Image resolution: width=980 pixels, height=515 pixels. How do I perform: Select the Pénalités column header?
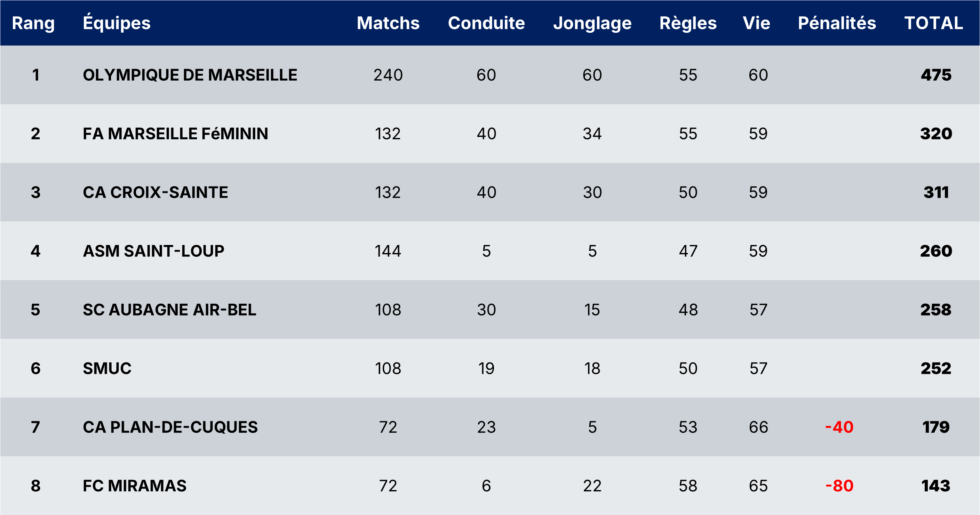[837, 23]
